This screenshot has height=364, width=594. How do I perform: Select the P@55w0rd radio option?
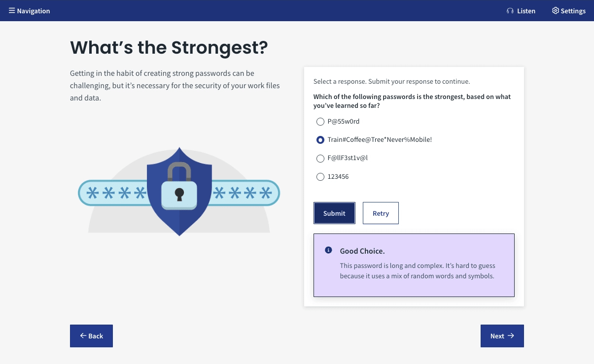point(320,121)
